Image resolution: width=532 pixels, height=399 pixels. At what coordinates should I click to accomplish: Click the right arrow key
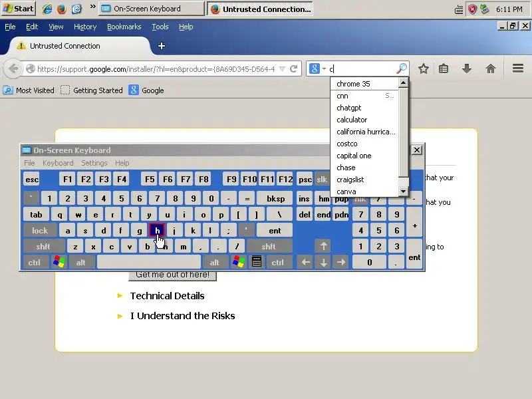[341, 262]
